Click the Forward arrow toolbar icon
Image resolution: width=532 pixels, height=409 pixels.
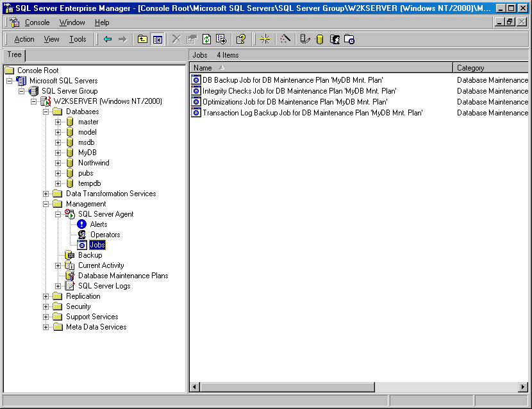(122, 39)
